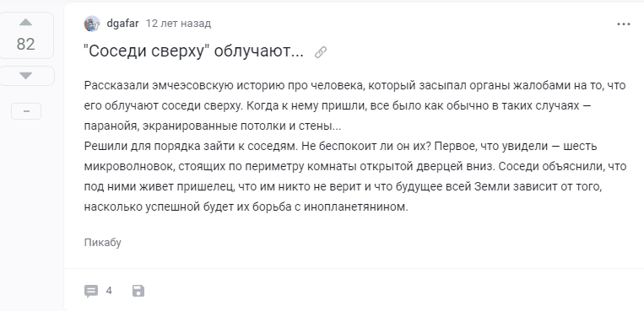The height and width of the screenshot is (311, 644).
Task: Open dgafar's avatar picture
Action: point(92,24)
